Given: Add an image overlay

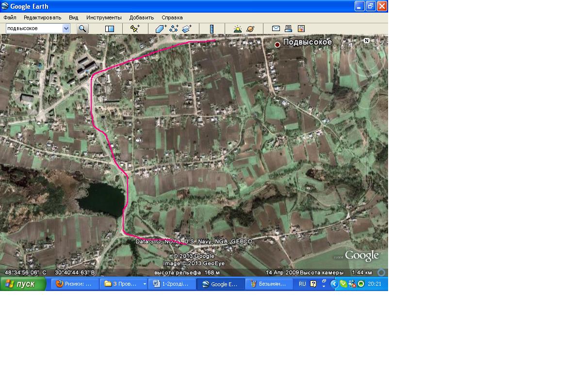Looking at the screenshot, I should click(187, 29).
